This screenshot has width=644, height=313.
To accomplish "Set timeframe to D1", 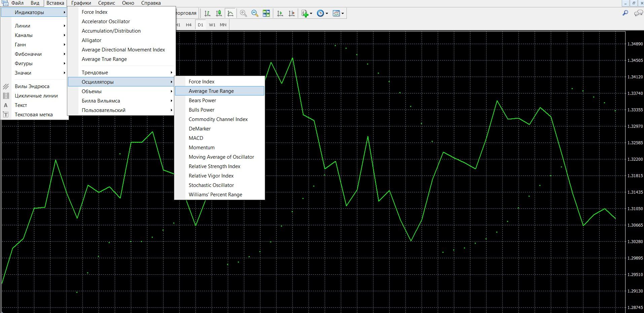I will (x=201, y=25).
